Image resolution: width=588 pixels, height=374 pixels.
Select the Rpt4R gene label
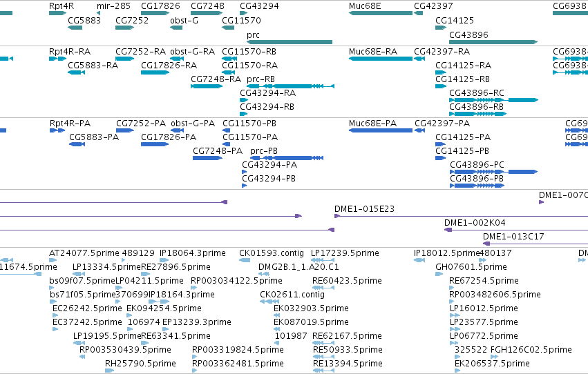(x=61, y=6)
